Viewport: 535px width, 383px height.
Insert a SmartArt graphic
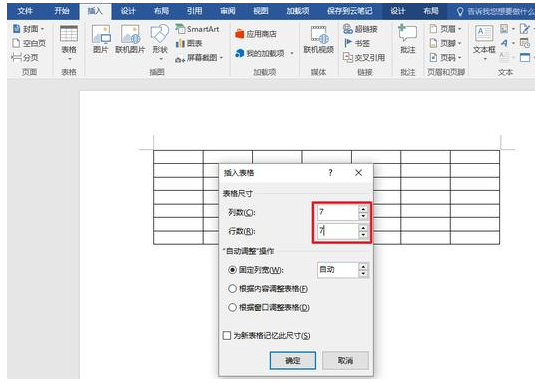tap(198, 29)
